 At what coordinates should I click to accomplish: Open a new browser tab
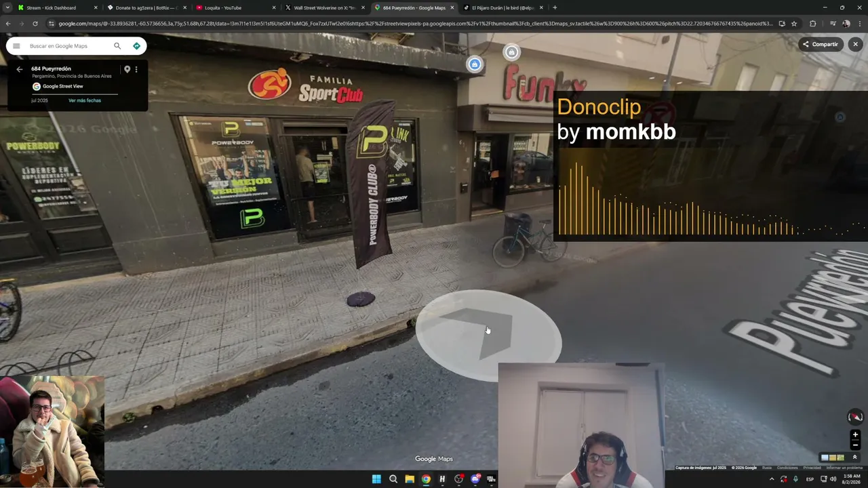click(555, 7)
